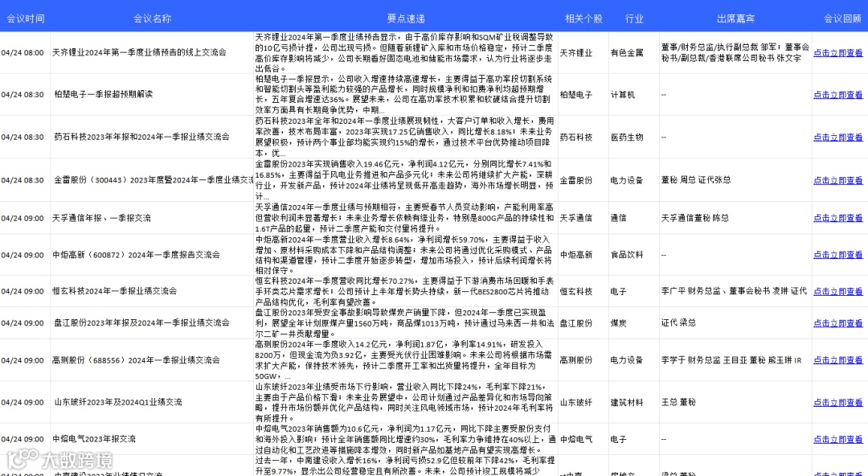Click the 通信 industry cell
Screen dimensions: 868x476
pyautogui.click(x=618, y=218)
